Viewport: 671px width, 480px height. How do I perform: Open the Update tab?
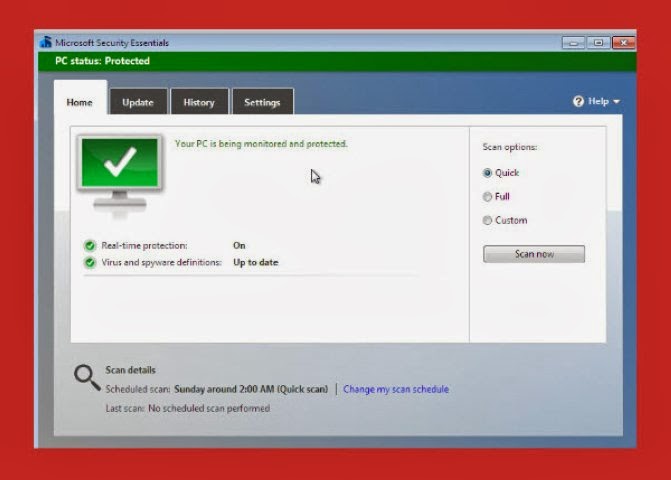(138, 101)
